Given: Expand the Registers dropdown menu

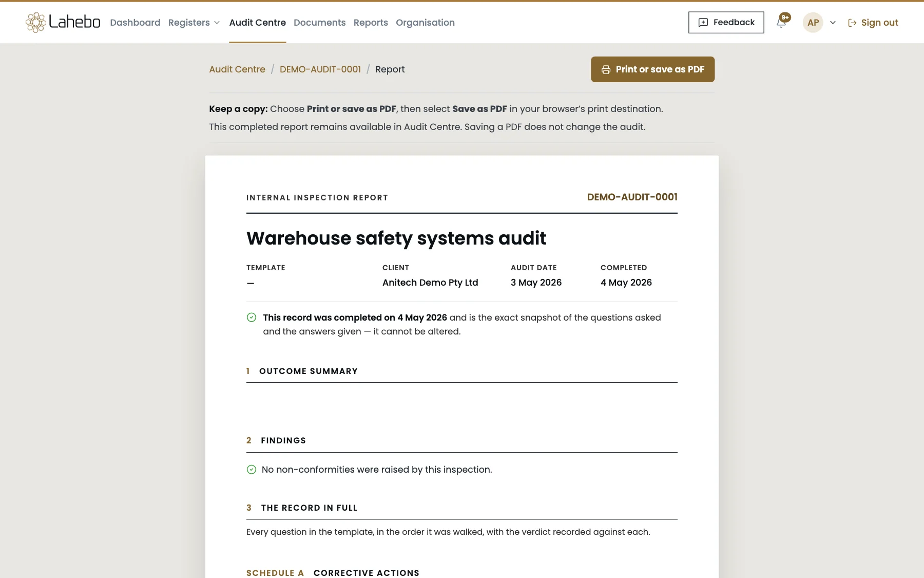Looking at the screenshot, I should (194, 23).
